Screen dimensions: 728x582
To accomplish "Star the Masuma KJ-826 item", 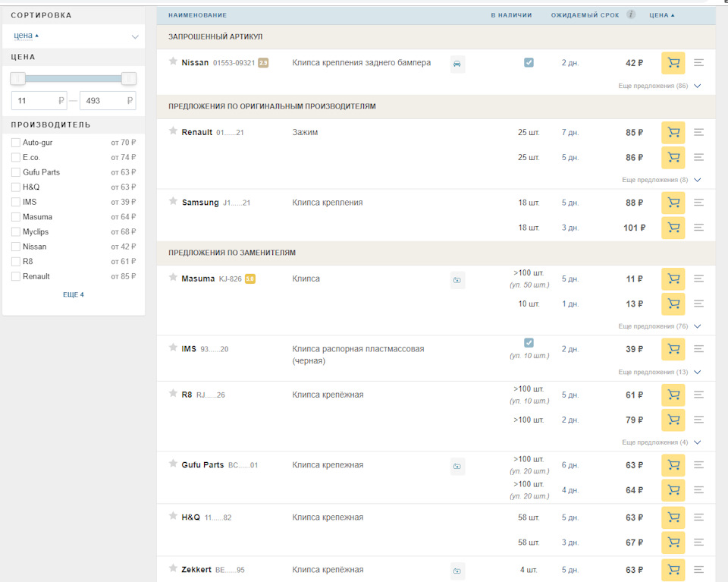I will point(173,277).
